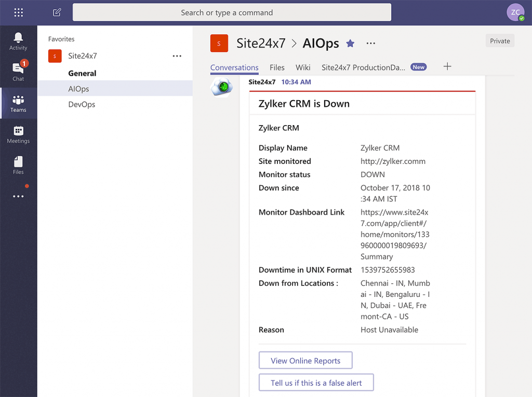Report a false alert
532x397 pixels.
(316, 382)
